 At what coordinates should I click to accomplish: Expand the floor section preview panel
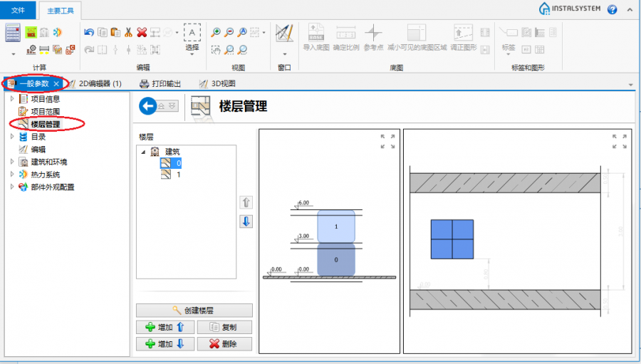(387, 141)
